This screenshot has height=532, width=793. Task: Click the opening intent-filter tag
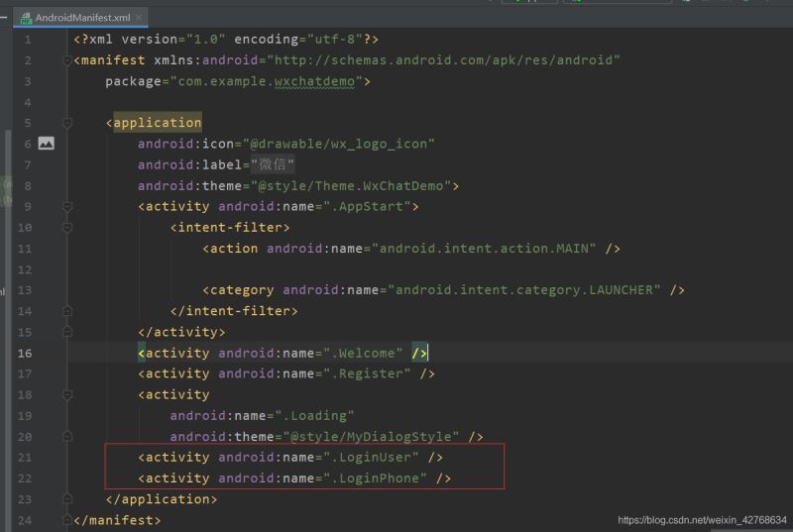[x=230, y=227]
